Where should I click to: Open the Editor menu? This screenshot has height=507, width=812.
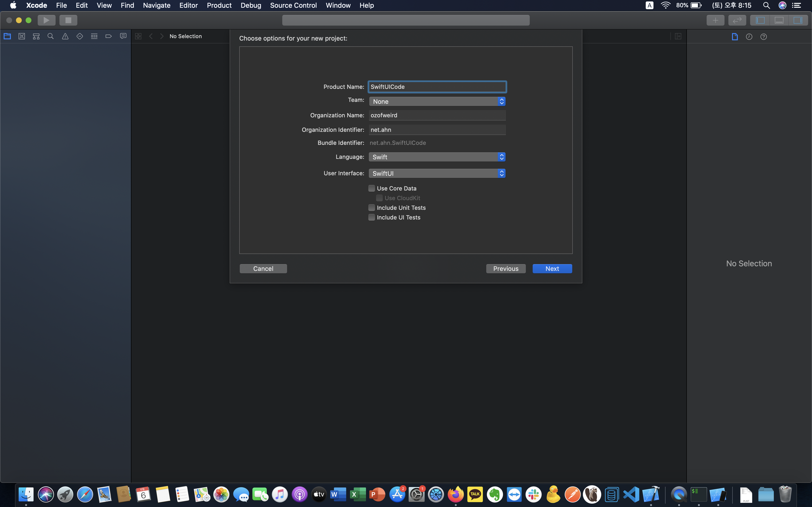pyautogui.click(x=188, y=5)
